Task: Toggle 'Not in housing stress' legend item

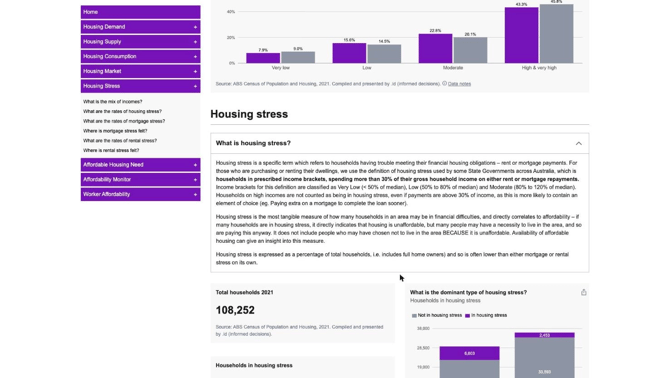Action: pyautogui.click(x=437, y=316)
